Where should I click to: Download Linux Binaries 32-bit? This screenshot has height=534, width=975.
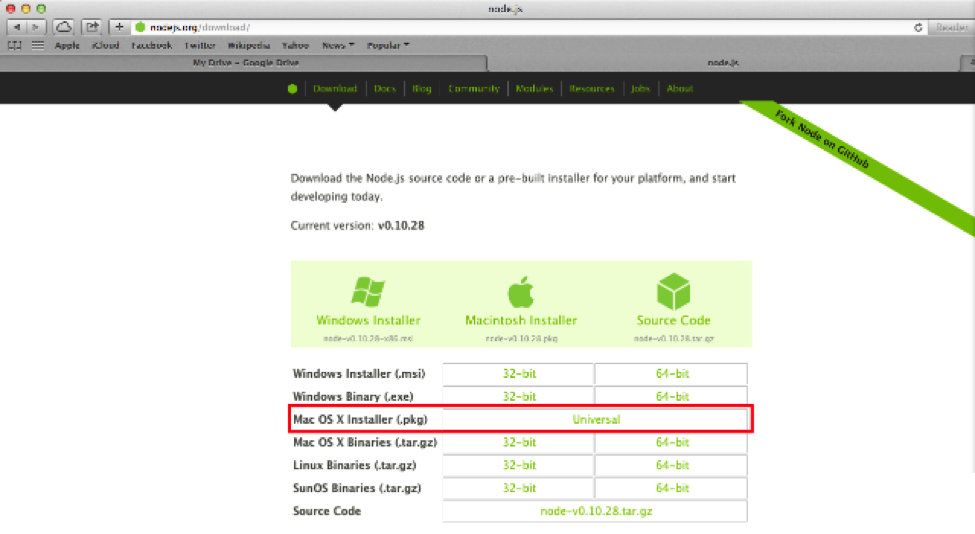coord(519,466)
